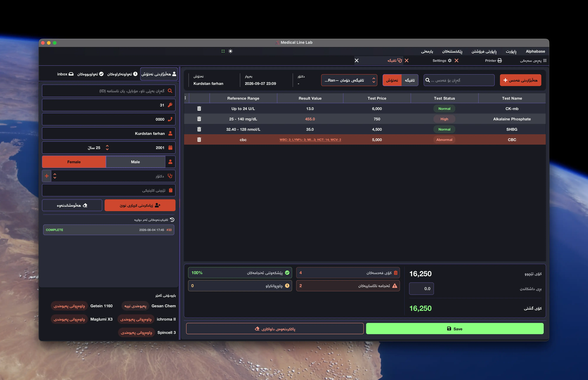Click the پاککردنەوەی داواکاری clear request button
This screenshot has height=380, width=588.
(275, 329)
